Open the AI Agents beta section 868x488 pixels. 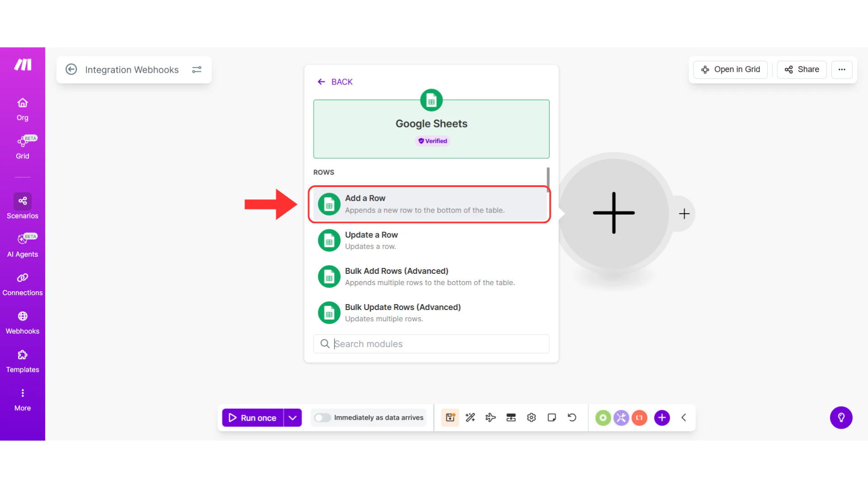22,245
